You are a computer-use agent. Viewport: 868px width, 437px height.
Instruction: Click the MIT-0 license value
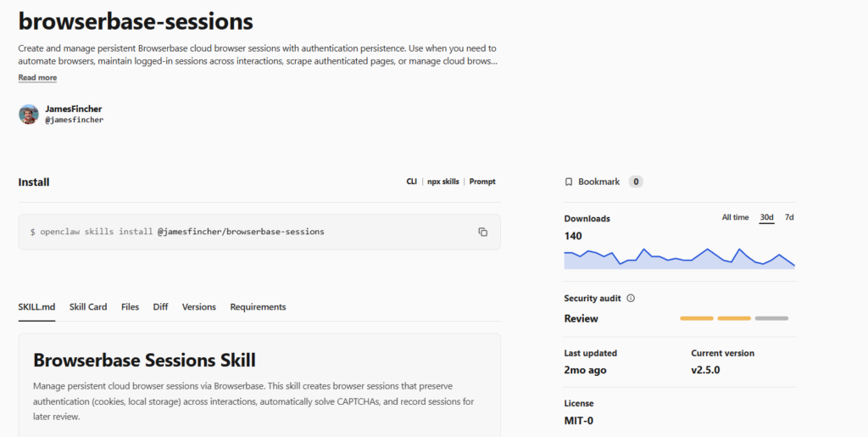(x=578, y=420)
